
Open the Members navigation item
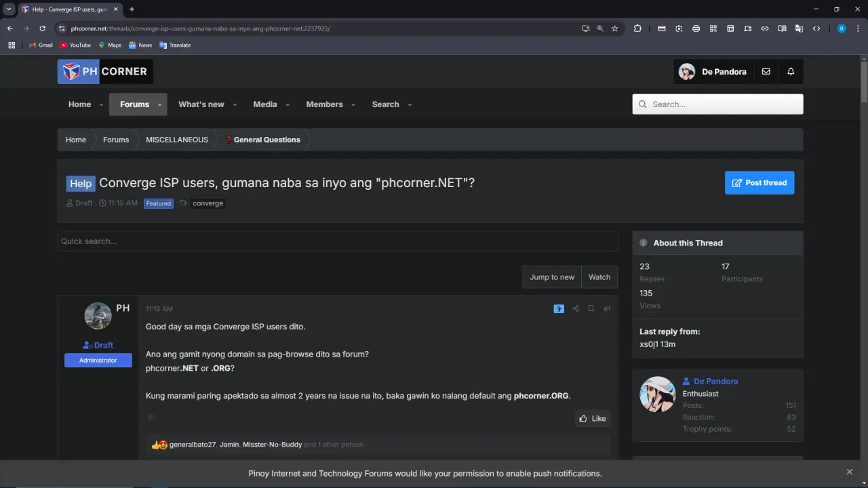coord(324,104)
